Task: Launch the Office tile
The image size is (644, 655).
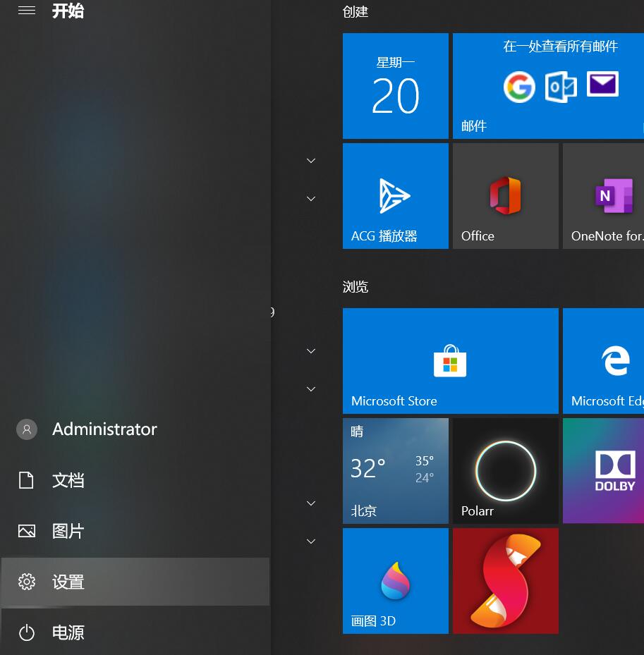Action: point(506,196)
